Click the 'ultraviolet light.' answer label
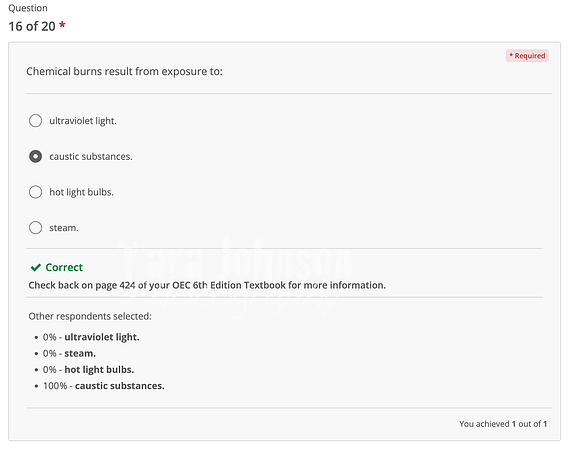 pos(83,121)
